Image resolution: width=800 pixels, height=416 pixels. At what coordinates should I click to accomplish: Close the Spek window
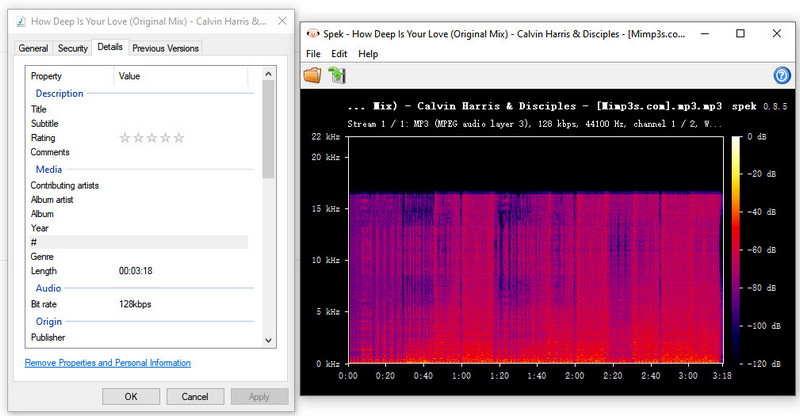[x=777, y=34]
